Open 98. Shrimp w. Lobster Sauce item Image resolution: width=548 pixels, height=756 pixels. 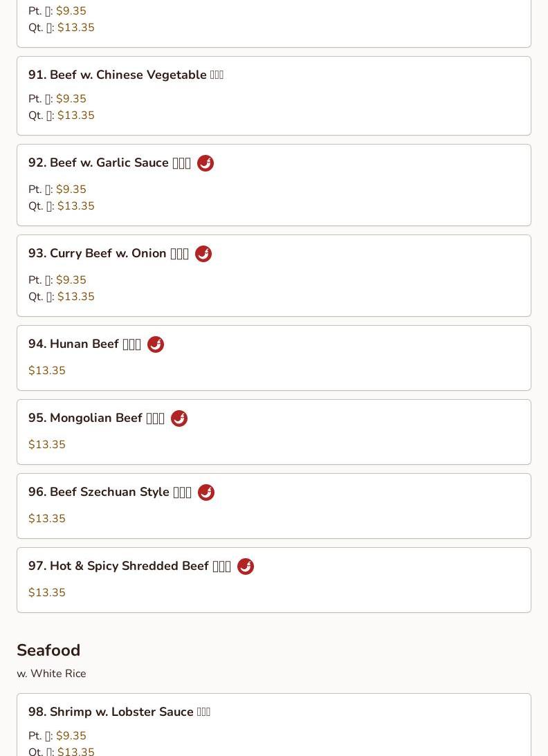tap(119, 712)
